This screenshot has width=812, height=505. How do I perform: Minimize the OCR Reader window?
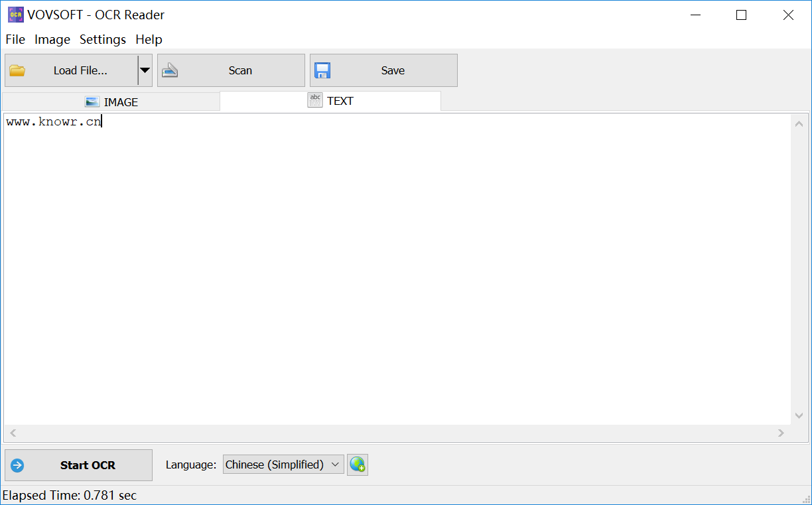[x=695, y=15]
